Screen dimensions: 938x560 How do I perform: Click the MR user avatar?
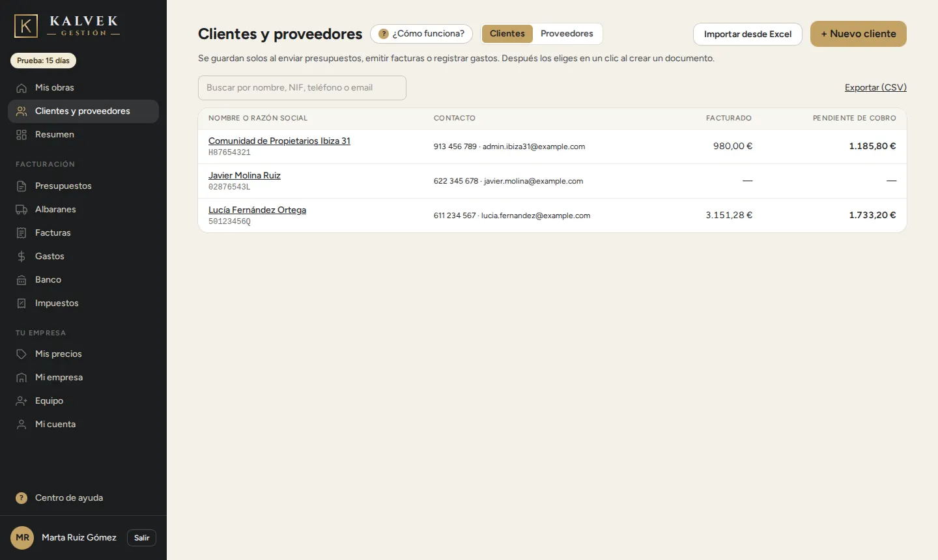22,538
